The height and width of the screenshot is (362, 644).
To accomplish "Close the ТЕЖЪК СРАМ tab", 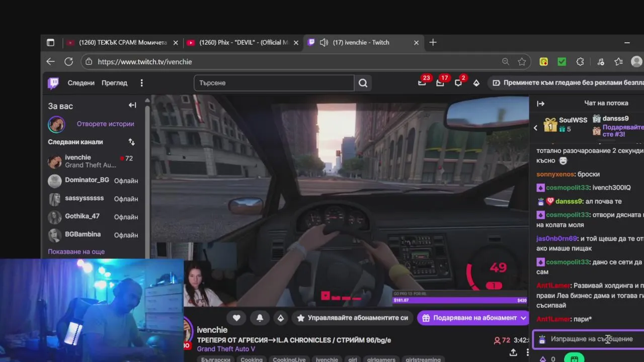I will tap(176, 43).
